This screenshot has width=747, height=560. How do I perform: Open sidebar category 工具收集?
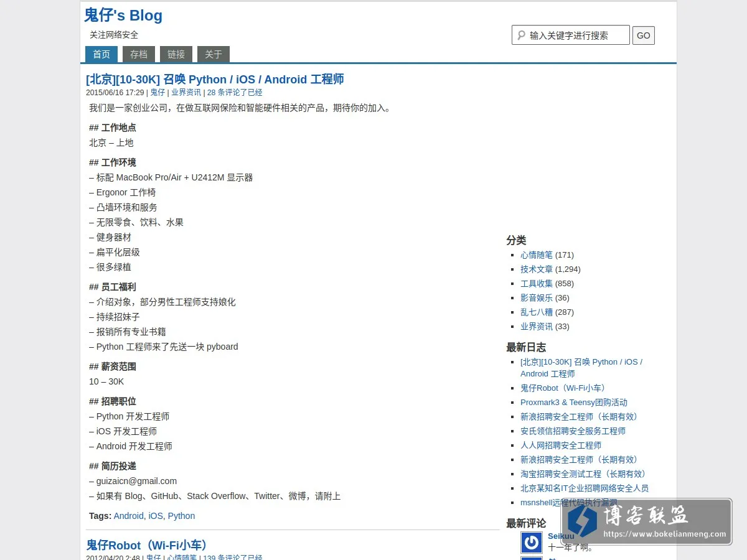[x=537, y=284]
